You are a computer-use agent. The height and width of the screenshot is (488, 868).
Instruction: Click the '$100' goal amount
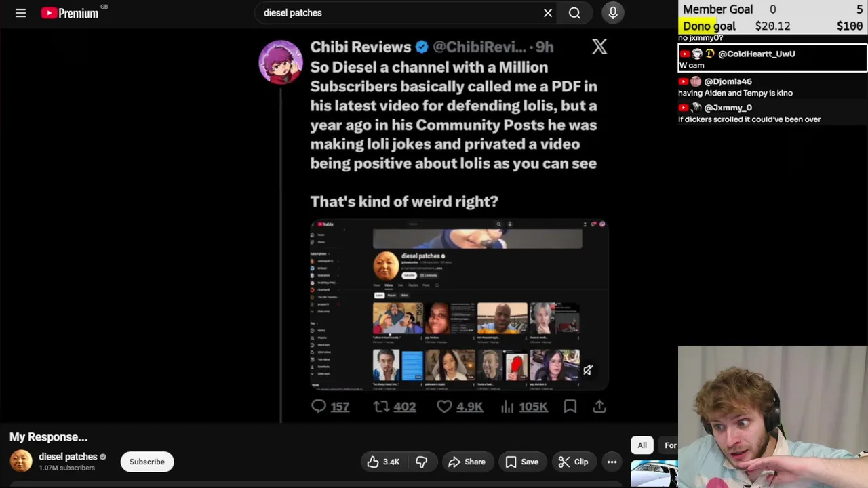point(850,26)
